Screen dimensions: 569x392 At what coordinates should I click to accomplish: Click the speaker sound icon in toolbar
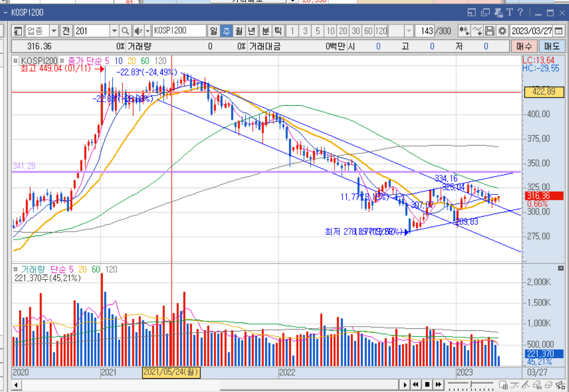138,31
